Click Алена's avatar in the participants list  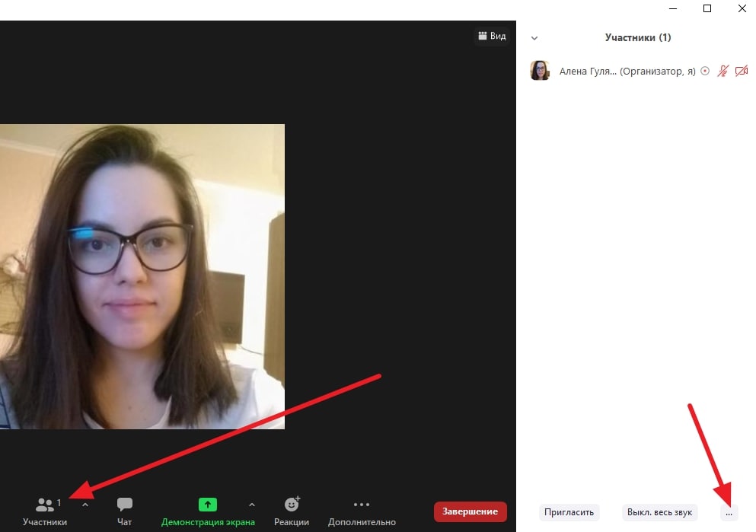click(x=540, y=70)
